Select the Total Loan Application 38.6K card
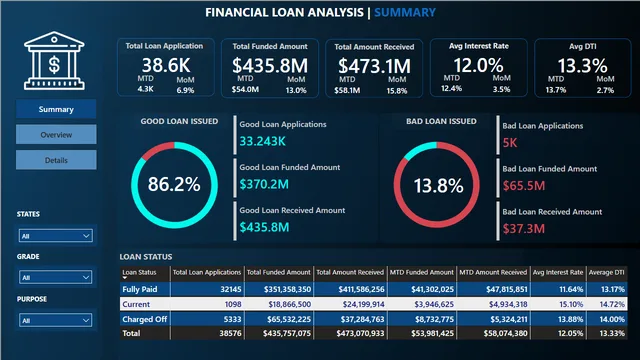Screen dimensions: 640x360 [166, 67]
